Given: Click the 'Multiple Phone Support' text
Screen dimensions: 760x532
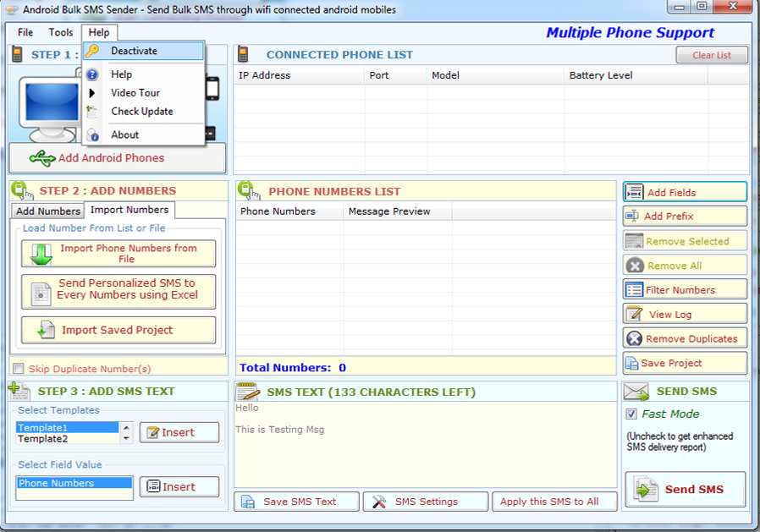Looking at the screenshot, I should pyautogui.click(x=631, y=32).
